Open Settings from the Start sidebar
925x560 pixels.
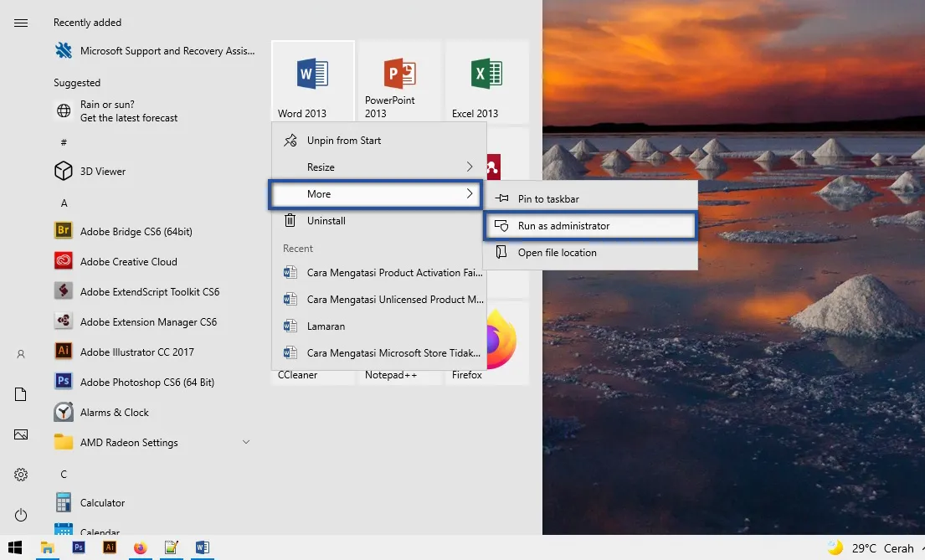[20, 475]
